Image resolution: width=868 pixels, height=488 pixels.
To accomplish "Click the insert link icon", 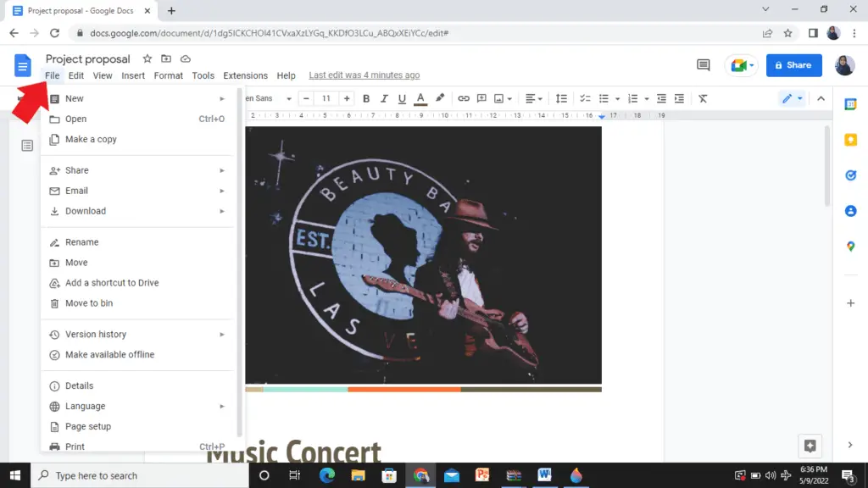I will tap(464, 98).
